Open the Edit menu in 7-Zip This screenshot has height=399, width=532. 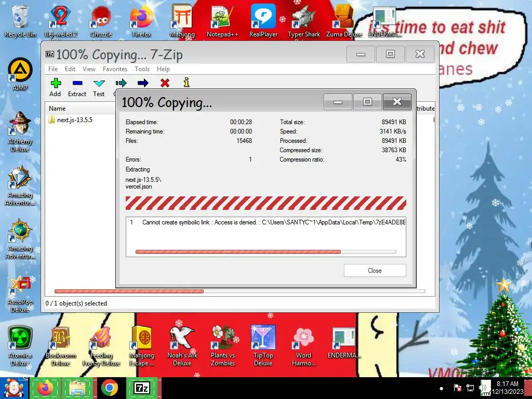(x=70, y=69)
